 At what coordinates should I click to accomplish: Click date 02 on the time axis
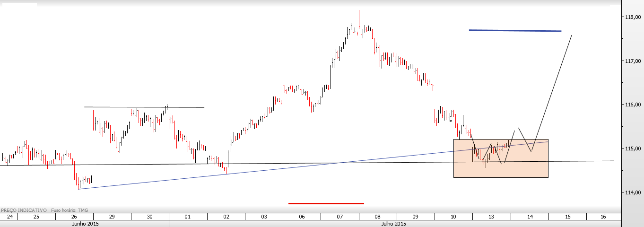pyautogui.click(x=226, y=217)
